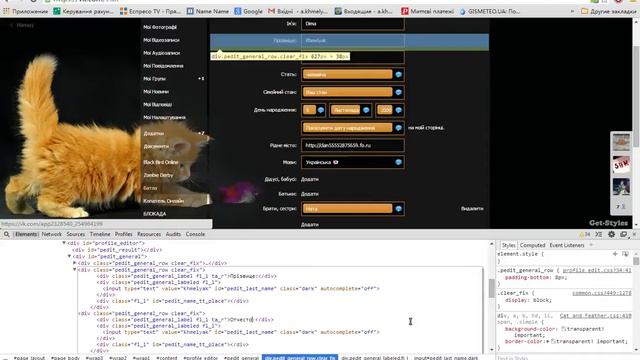640x360 pixels.
Task: Open the marital status dropdown arrow
Action: point(398,92)
